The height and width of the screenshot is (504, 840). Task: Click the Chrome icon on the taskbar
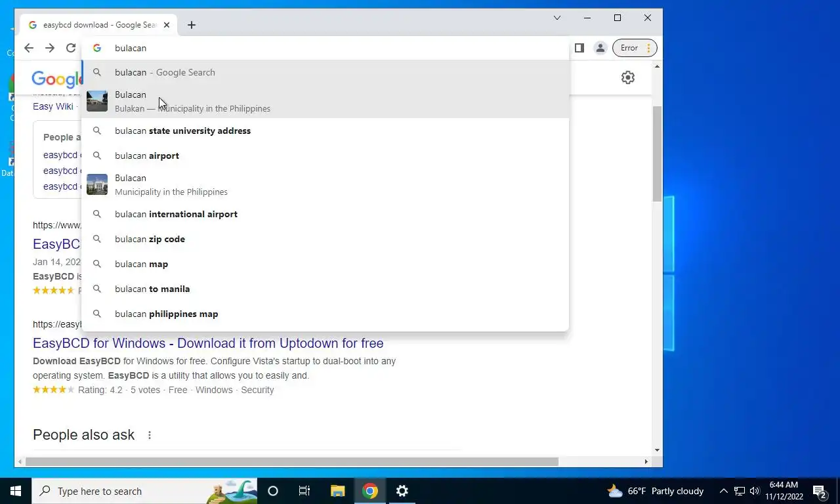click(x=370, y=491)
